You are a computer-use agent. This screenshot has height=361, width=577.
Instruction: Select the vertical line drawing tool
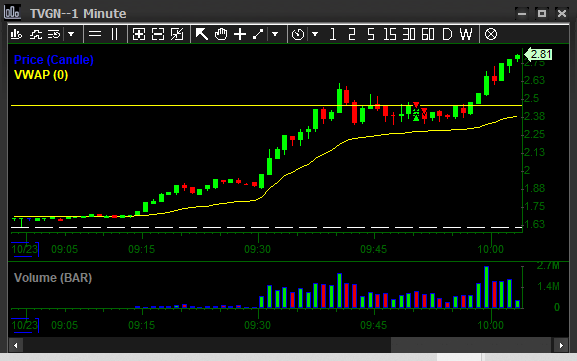click(114, 35)
